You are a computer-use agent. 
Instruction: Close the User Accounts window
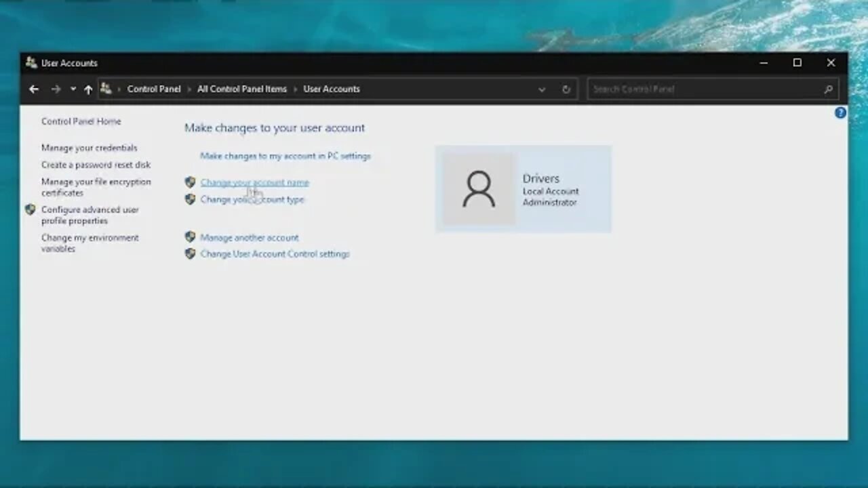pyautogui.click(x=831, y=63)
